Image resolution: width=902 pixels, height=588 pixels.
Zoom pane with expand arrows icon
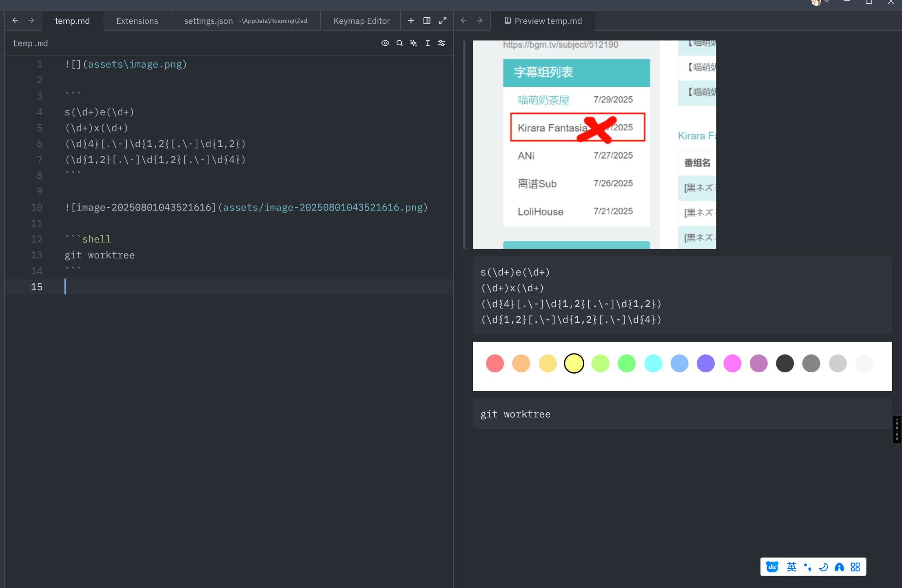[443, 21]
